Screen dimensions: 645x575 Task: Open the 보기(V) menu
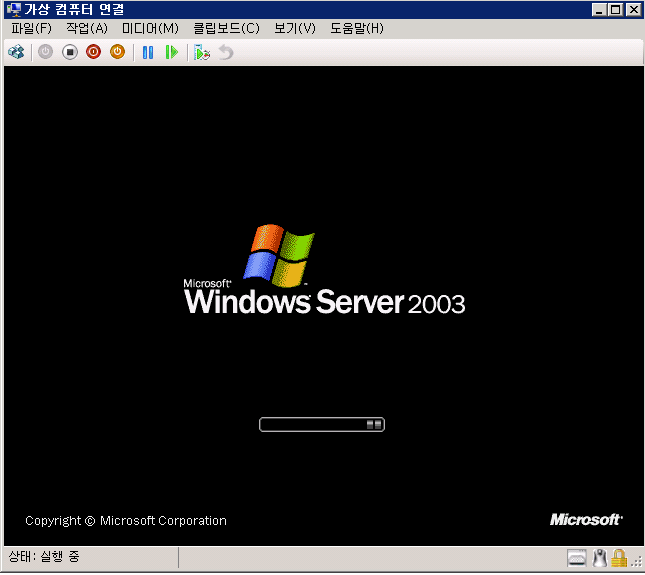(x=295, y=28)
